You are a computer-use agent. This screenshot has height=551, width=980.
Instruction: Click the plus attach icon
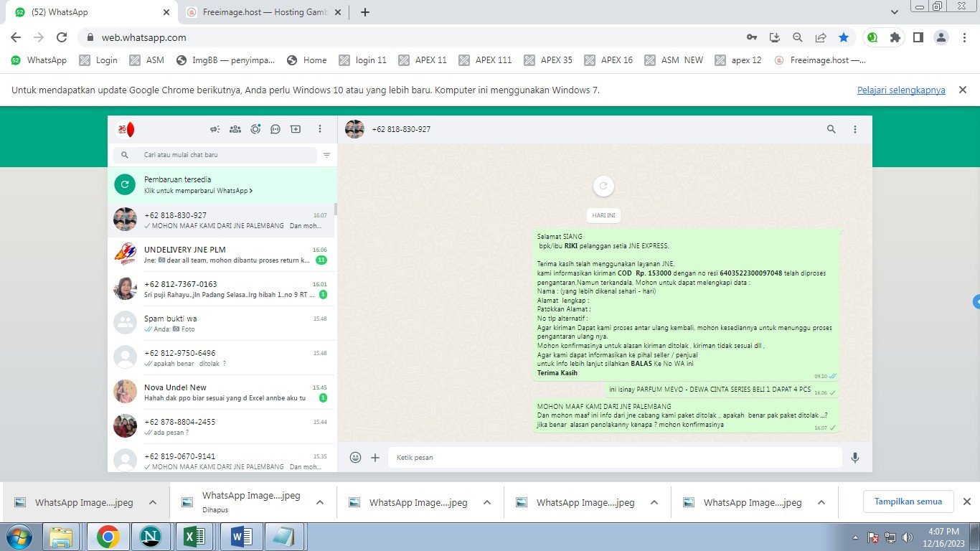[x=375, y=457]
